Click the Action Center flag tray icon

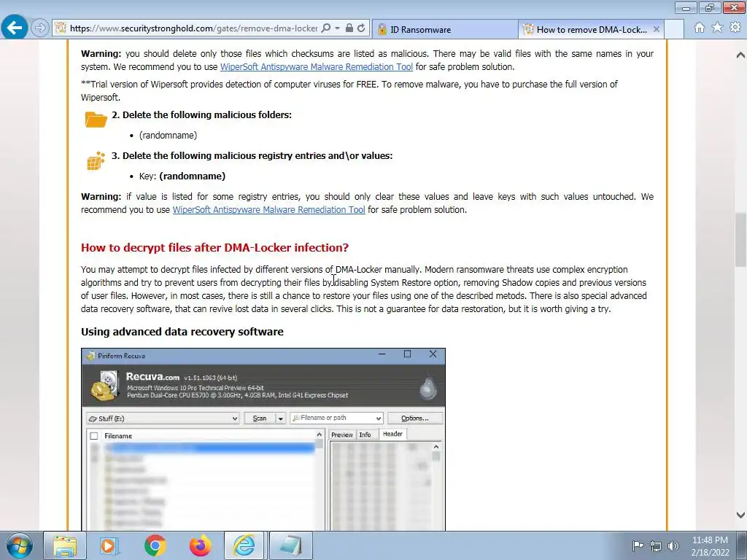[x=638, y=545]
